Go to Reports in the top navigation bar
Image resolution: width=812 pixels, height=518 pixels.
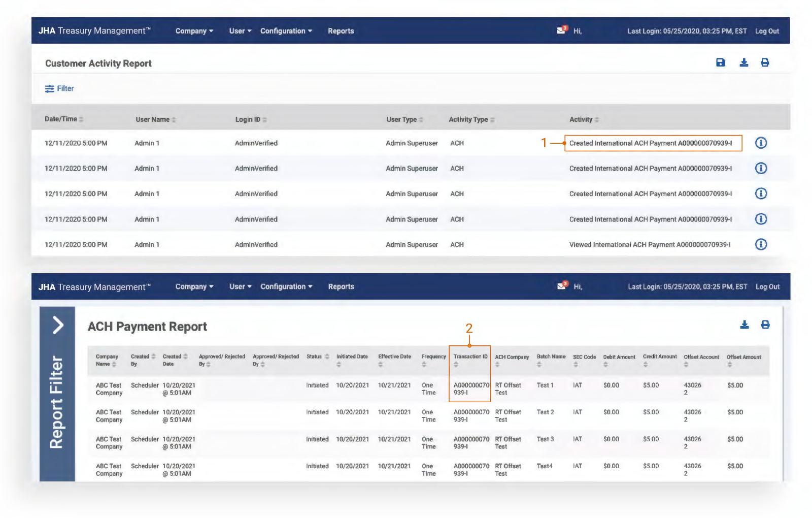(341, 31)
